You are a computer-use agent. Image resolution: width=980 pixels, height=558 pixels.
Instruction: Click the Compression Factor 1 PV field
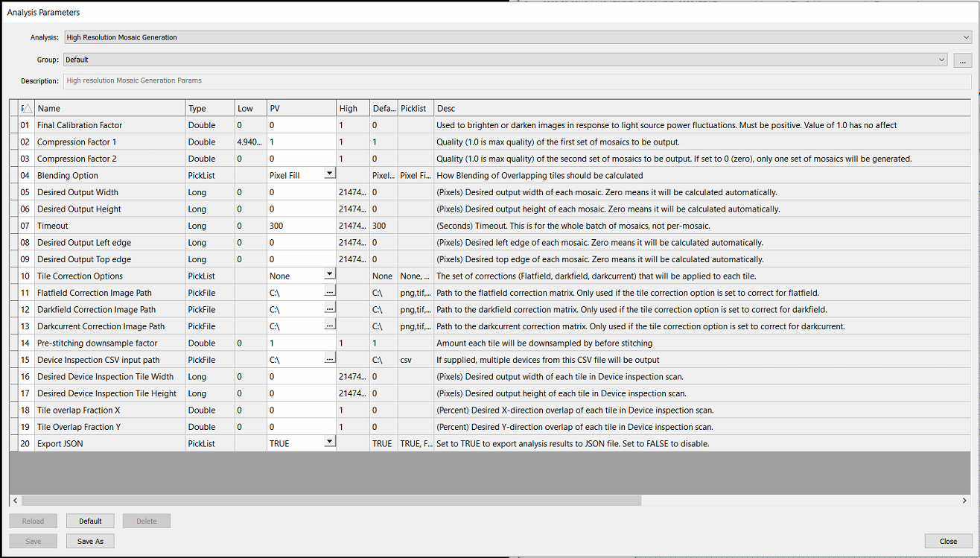pyautogui.click(x=301, y=142)
